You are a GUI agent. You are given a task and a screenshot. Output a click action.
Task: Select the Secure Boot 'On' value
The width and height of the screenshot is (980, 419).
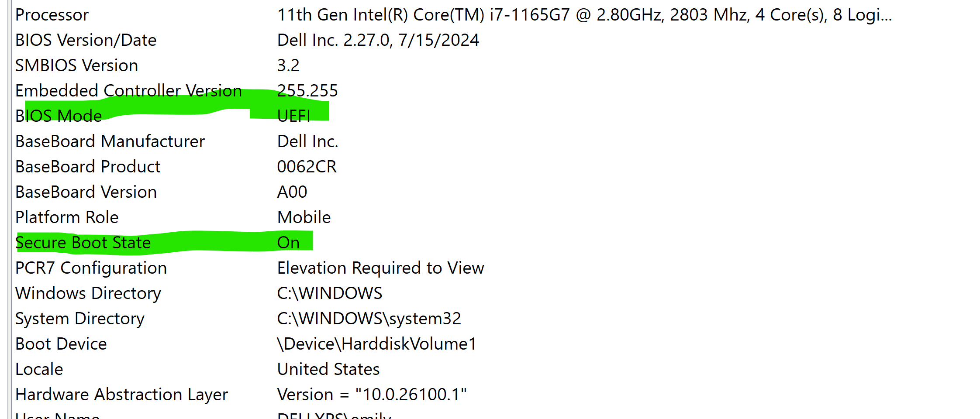click(289, 243)
